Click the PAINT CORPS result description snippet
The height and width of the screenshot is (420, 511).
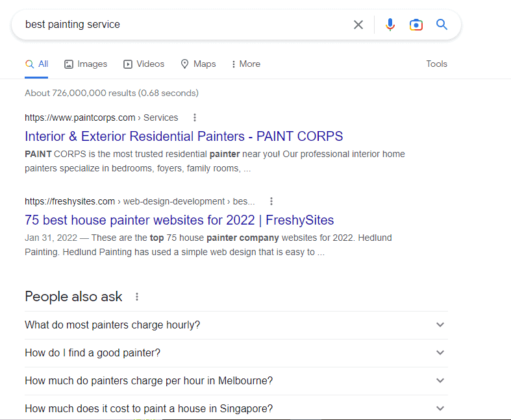point(215,161)
